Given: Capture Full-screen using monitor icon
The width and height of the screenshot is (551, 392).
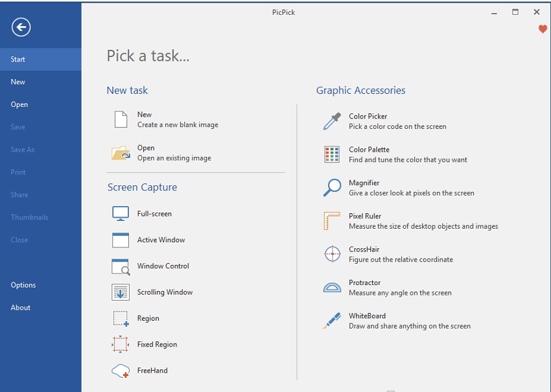Looking at the screenshot, I should (x=121, y=214).
